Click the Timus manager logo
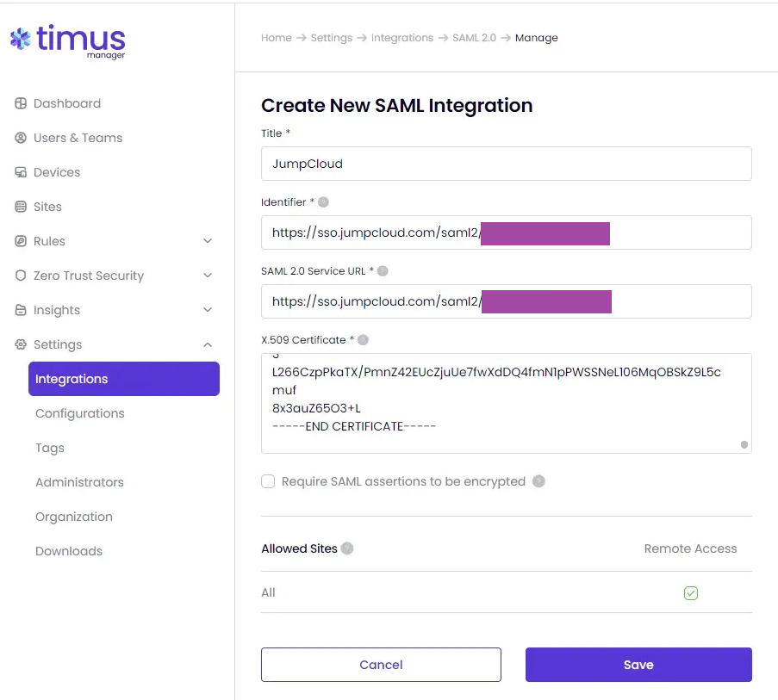 coord(67,41)
